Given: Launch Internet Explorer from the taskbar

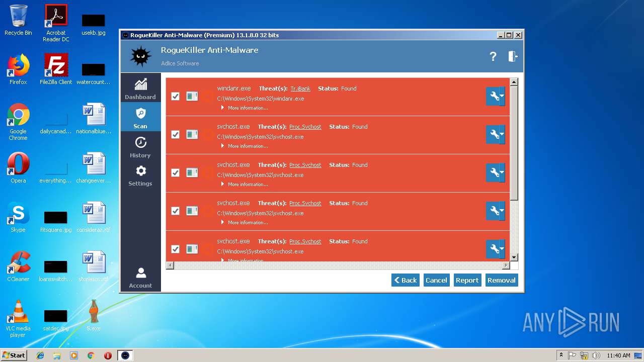Looking at the screenshot, I should 40,355.
